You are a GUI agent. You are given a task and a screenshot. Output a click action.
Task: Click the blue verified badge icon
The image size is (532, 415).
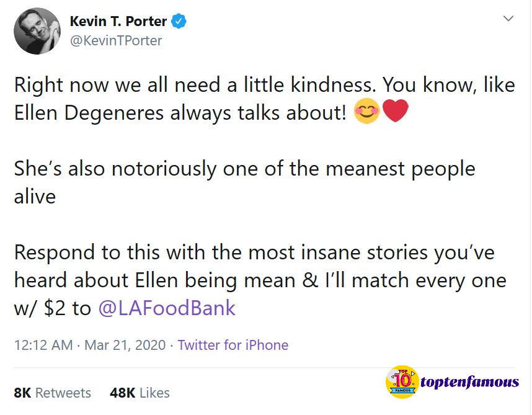pyautogui.click(x=179, y=21)
